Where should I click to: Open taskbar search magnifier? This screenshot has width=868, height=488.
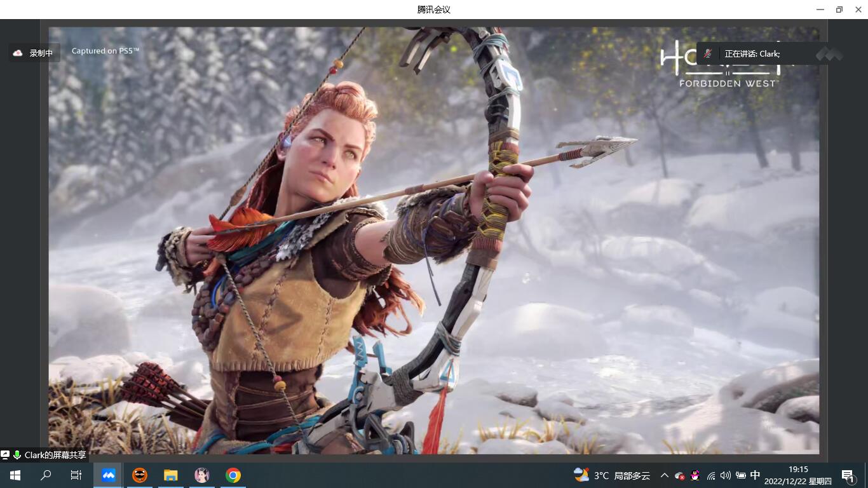[x=46, y=475]
